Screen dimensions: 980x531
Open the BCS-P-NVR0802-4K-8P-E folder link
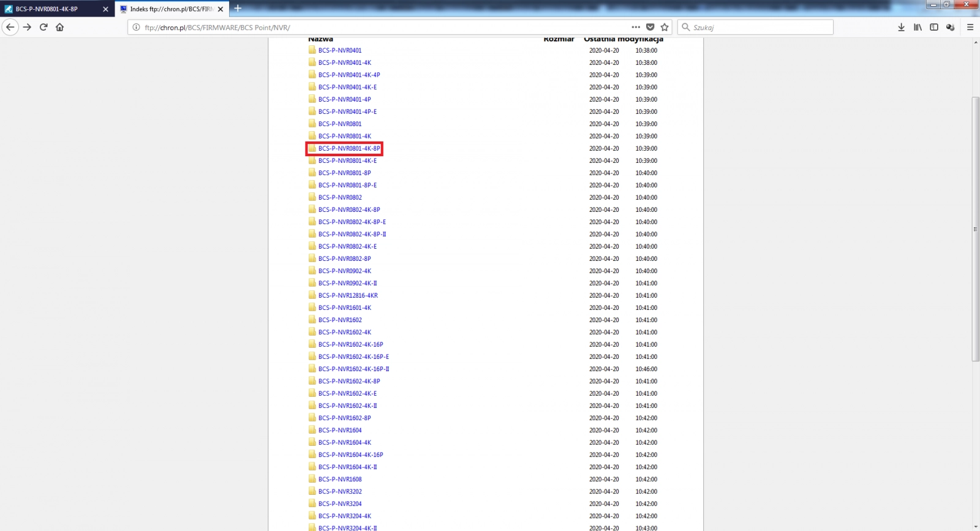click(x=352, y=222)
